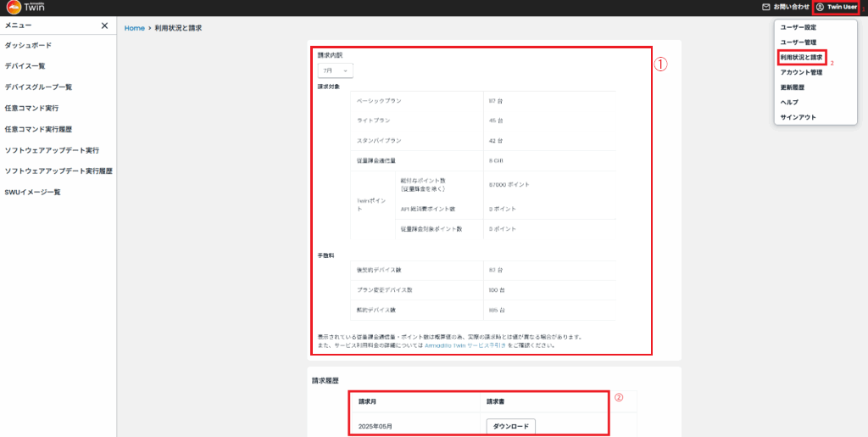Open SWUイメージ一覧 in sidebar
The height and width of the screenshot is (437, 868).
point(32,192)
